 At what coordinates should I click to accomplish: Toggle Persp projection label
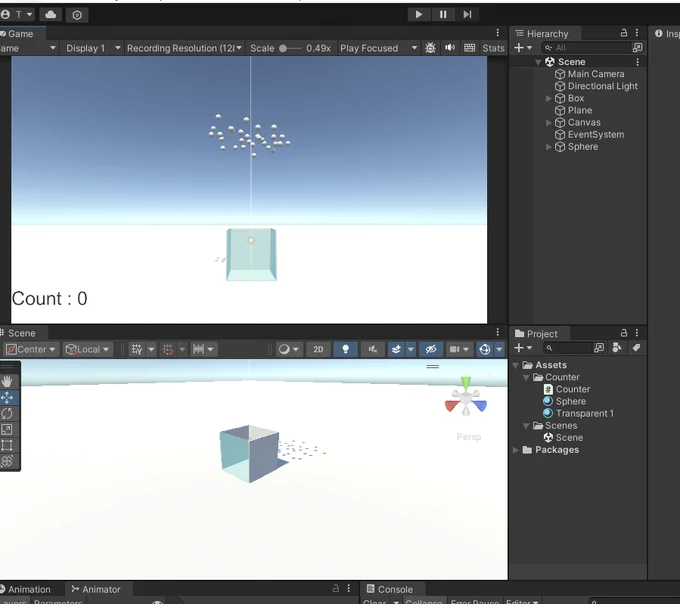[x=468, y=437]
